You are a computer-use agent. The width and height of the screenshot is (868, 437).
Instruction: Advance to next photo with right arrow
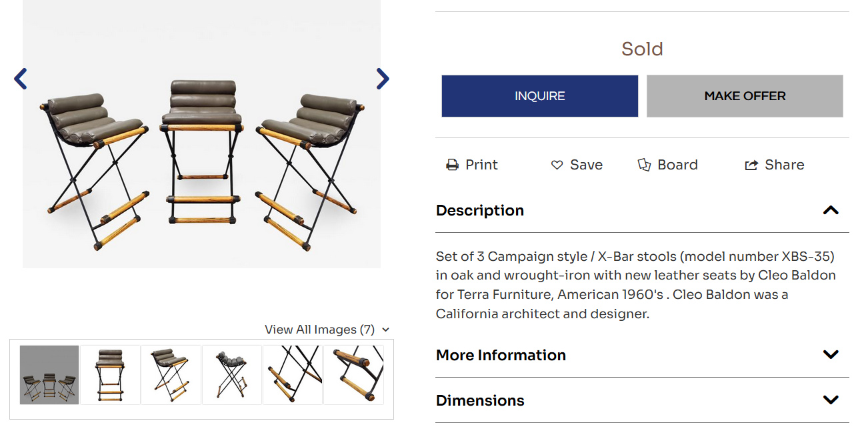[383, 78]
